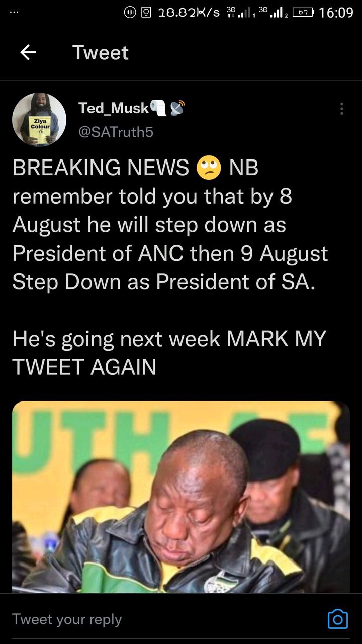The width and height of the screenshot is (362, 644).
Task: Click the toilet paper emoji beside Ted_Musk
Action: click(158, 107)
